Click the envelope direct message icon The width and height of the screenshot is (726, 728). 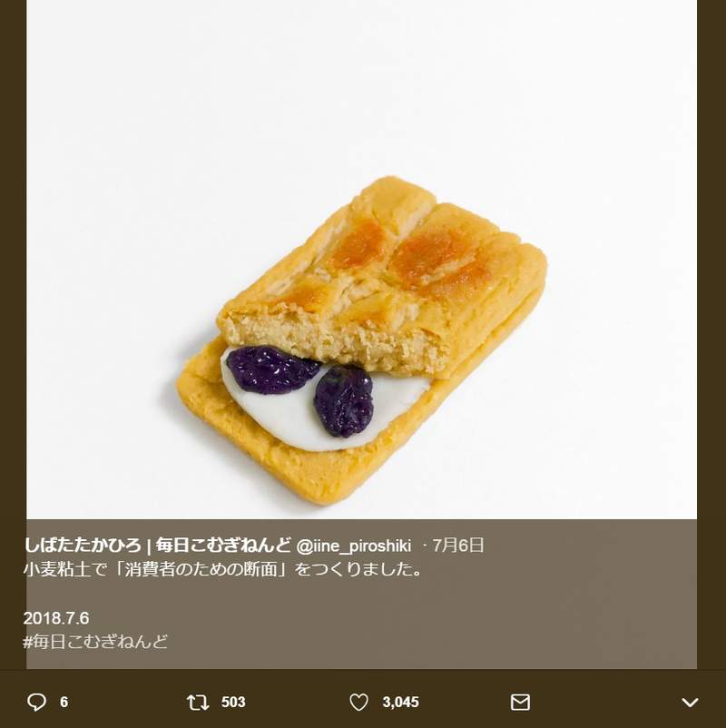tap(520, 702)
